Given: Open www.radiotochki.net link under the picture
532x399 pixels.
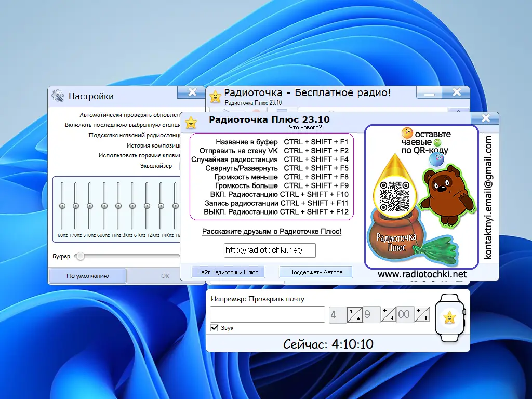Looking at the screenshot, I should point(422,274).
